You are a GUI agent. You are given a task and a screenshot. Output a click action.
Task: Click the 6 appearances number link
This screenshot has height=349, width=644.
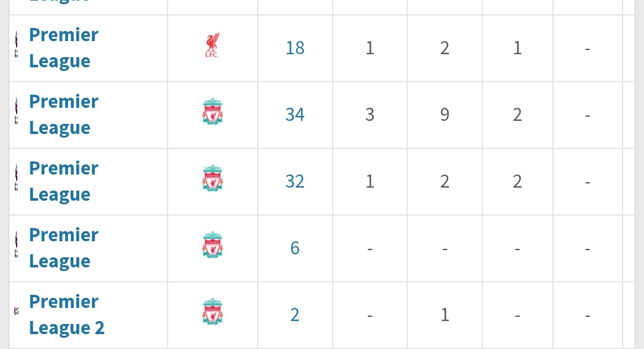tap(295, 248)
